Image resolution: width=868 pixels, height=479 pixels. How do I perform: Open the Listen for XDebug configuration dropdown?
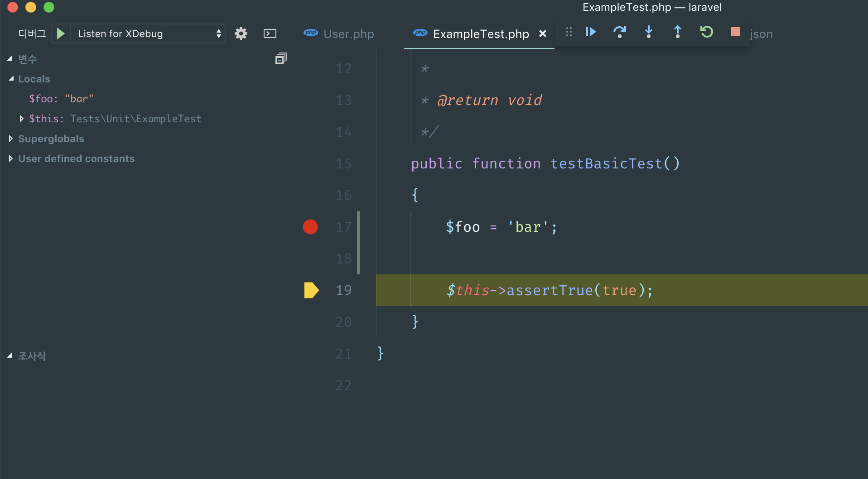(x=148, y=34)
